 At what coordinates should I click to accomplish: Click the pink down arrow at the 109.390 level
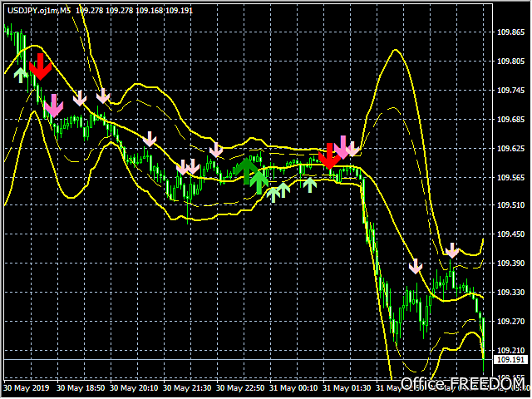coord(416,266)
